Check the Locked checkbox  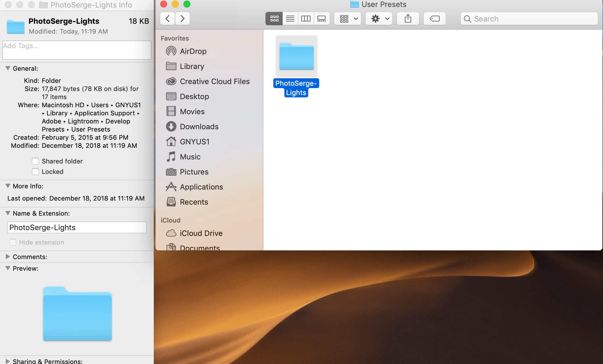coord(35,172)
